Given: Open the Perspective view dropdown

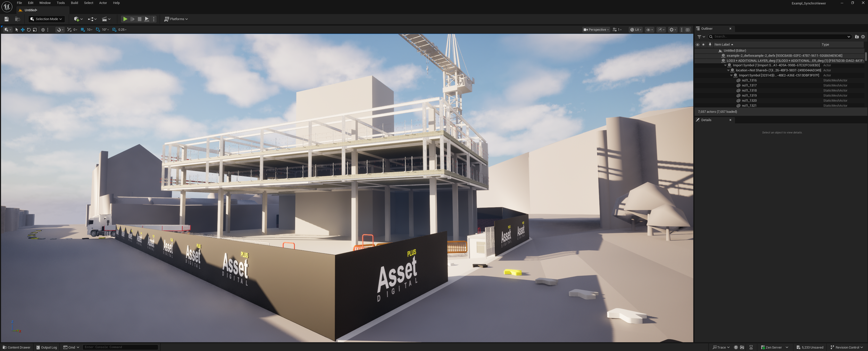Looking at the screenshot, I should tap(596, 30).
